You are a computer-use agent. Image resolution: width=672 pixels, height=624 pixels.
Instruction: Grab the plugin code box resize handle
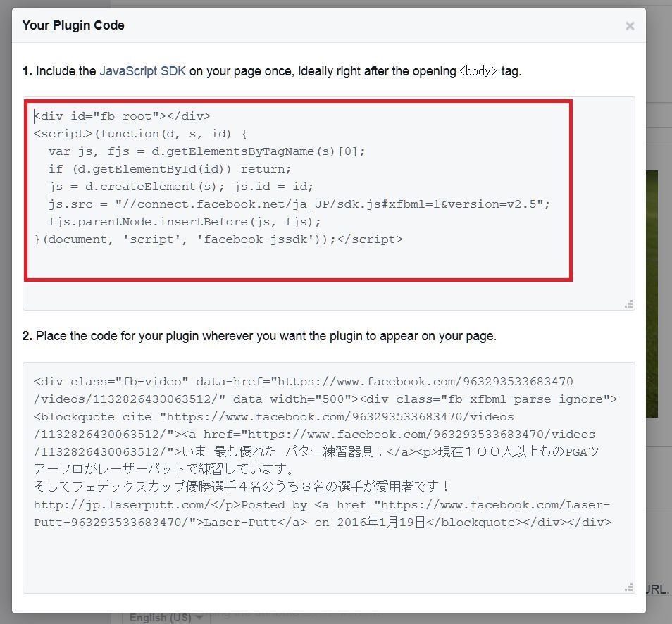click(629, 587)
